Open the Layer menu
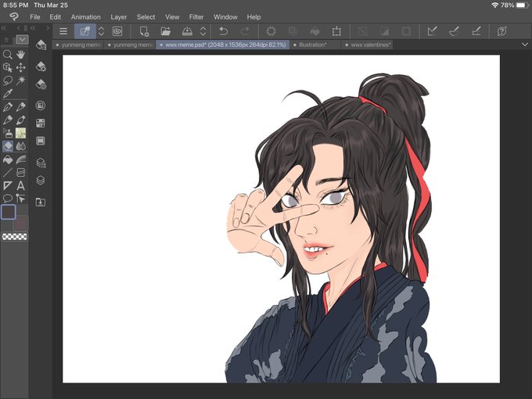The width and height of the screenshot is (532, 399). 118,17
